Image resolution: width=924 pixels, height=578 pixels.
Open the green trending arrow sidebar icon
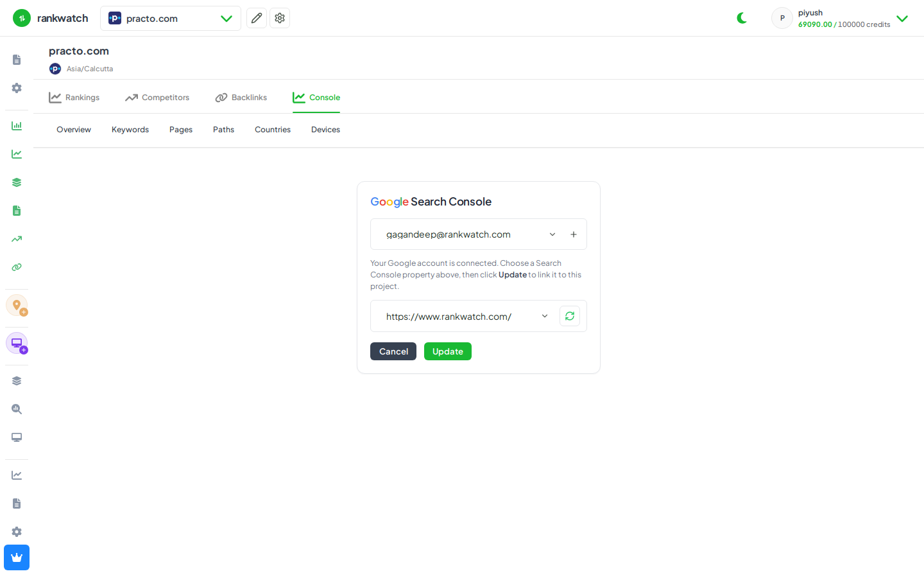(x=17, y=239)
